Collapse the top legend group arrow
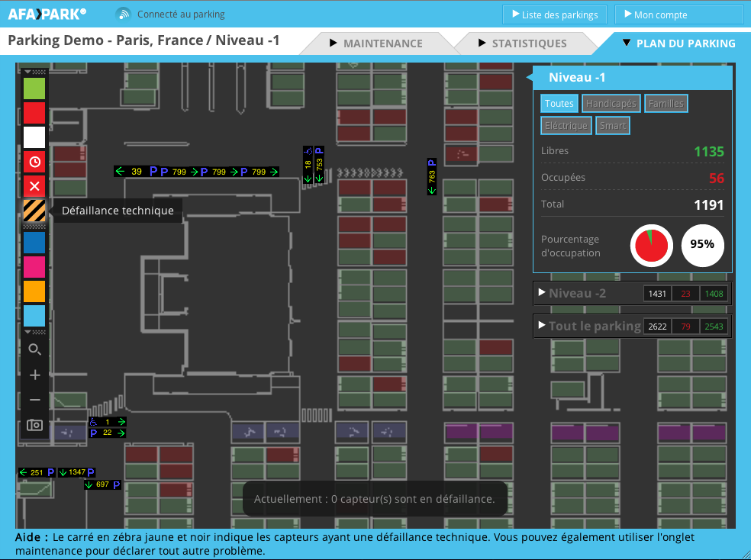Viewport: 751px width, 560px height. [28, 72]
